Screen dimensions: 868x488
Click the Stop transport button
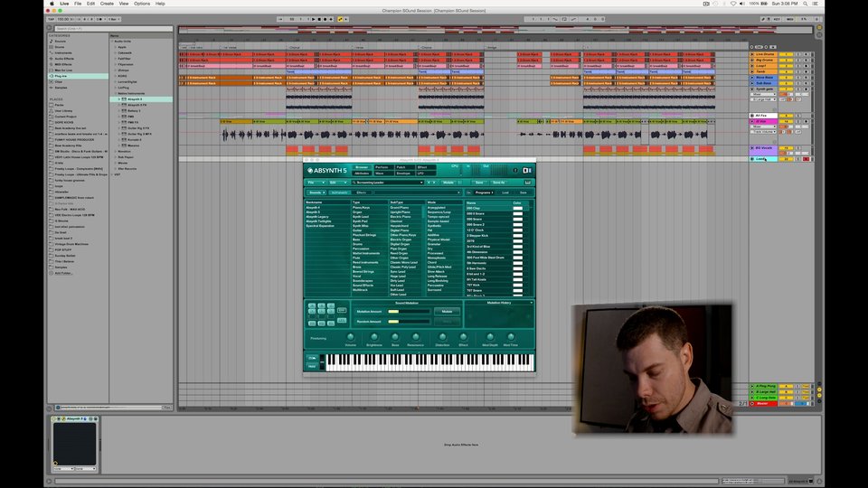click(319, 19)
